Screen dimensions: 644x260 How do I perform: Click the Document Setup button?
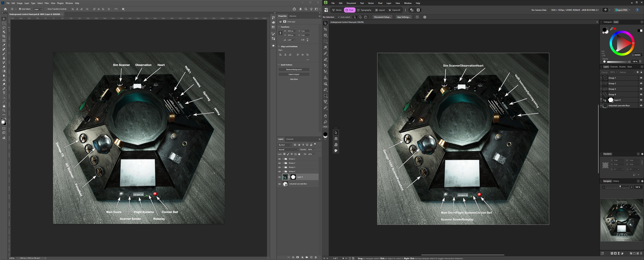coord(382,17)
